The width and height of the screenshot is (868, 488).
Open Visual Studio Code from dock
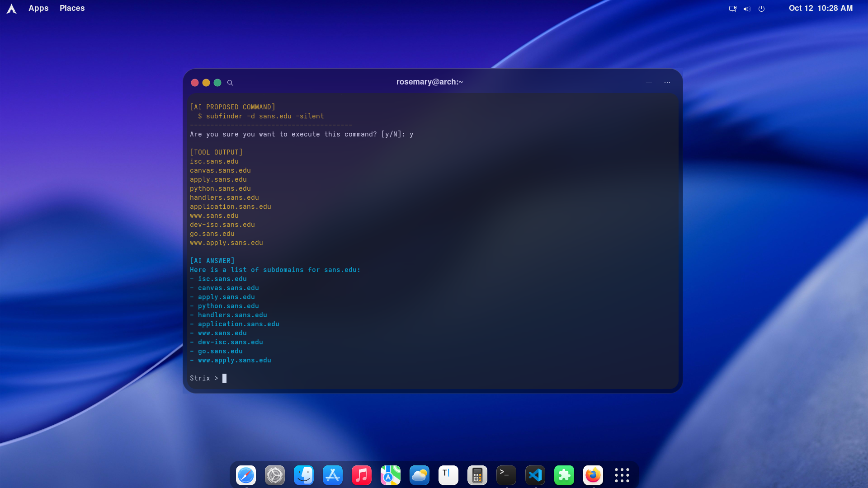[535, 475]
